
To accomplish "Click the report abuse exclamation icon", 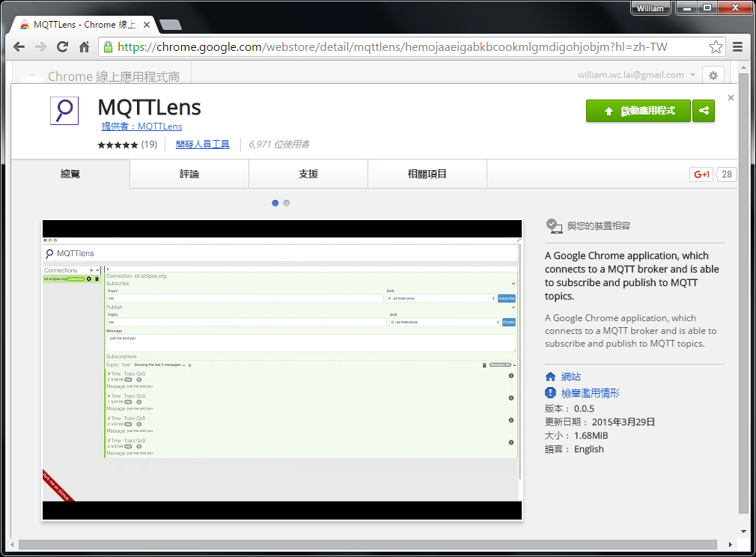I will pos(550,392).
